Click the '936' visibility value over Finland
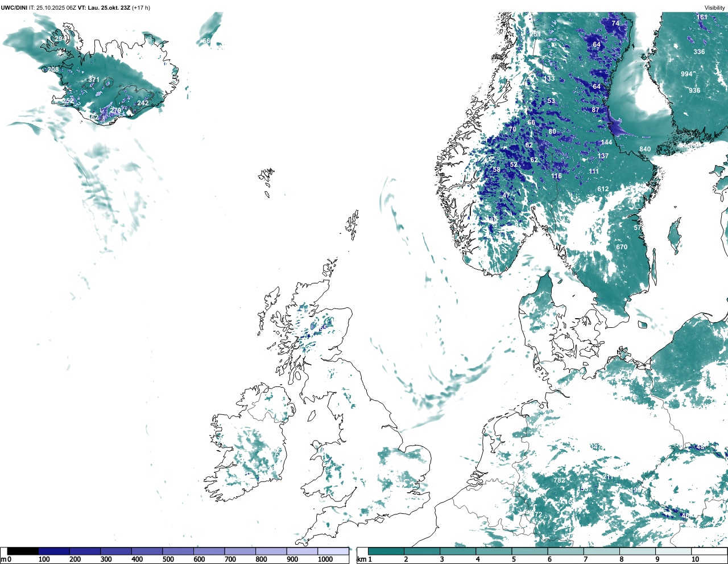This screenshot has height=564, width=728. coord(694,90)
